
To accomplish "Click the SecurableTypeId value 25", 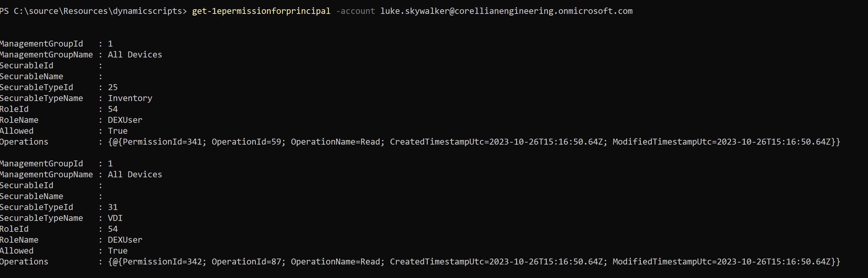I will point(113,87).
